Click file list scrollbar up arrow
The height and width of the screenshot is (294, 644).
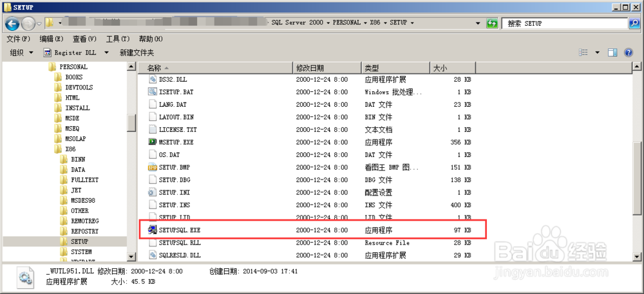636,66
